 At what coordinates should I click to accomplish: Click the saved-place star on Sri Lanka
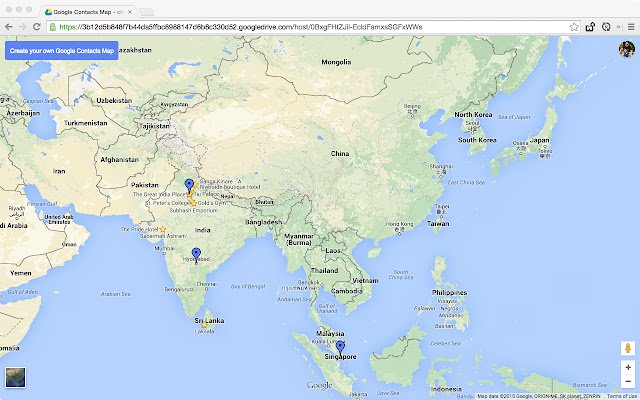204,325
